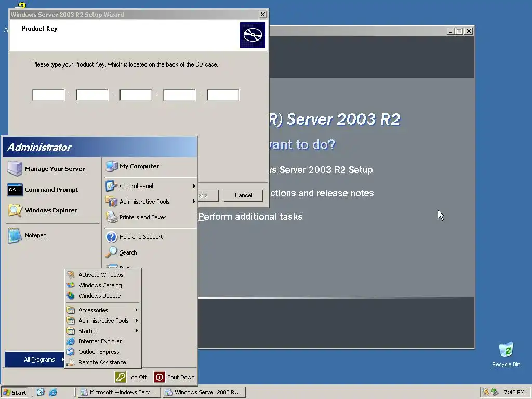Open My Computer icon
The height and width of the screenshot is (399, 532).
pos(112,166)
